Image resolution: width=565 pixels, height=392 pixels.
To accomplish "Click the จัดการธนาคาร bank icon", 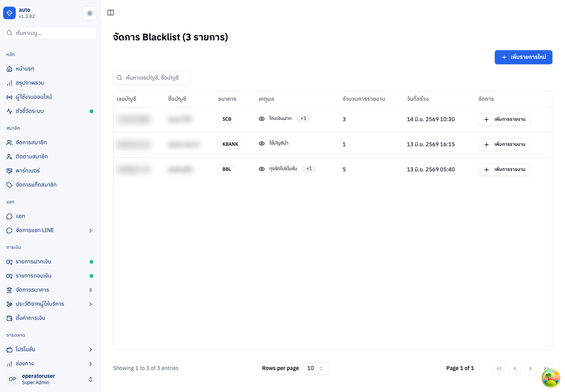I will pyautogui.click(x=9, y=290).
